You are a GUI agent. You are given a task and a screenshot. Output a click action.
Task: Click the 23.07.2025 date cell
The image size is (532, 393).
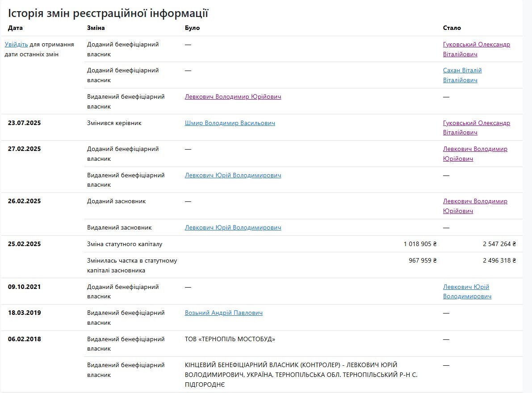[24, 123]
